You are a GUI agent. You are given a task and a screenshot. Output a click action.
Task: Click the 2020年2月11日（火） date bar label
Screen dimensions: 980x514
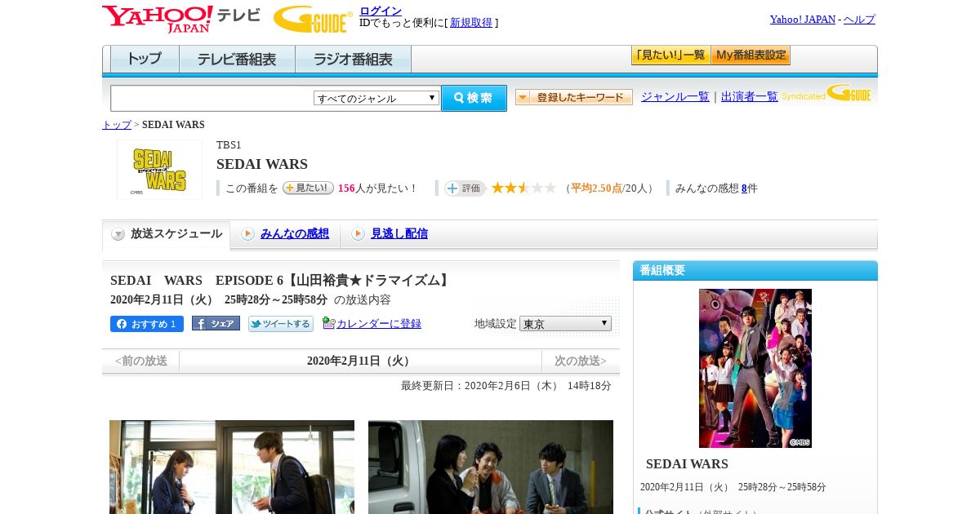360,361
